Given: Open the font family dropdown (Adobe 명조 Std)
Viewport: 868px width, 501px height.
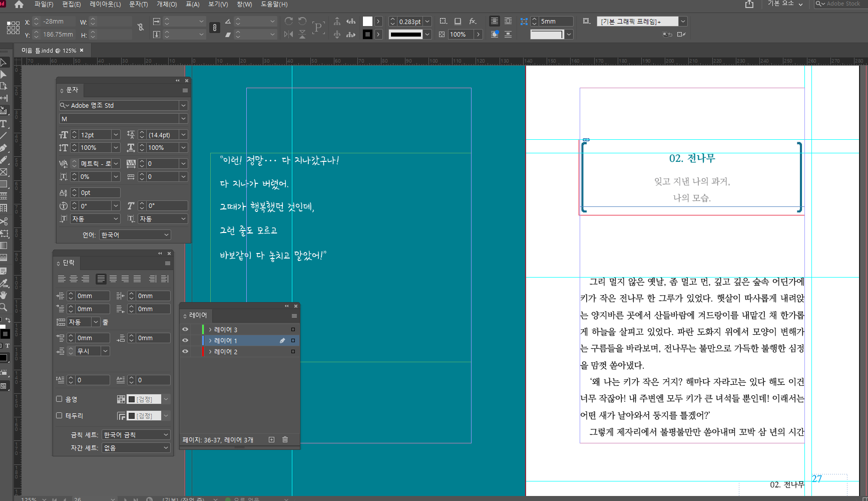Looking at the screenshot, I should pos(183,105).
